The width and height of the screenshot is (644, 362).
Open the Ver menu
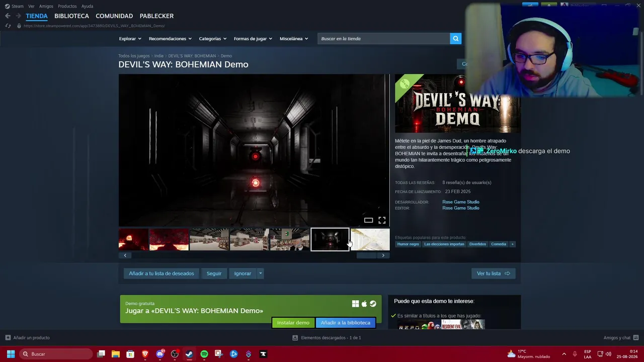31,6
